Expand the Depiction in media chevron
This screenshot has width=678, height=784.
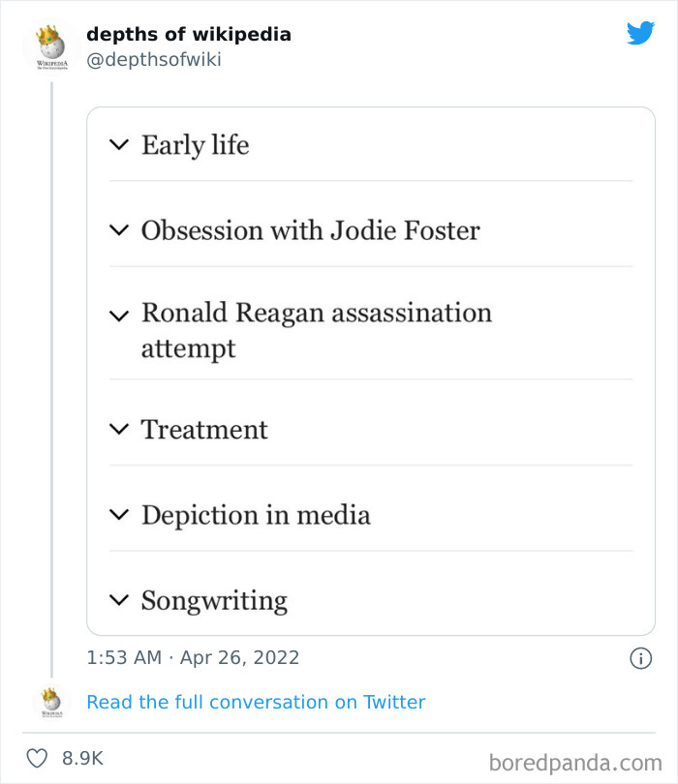tap(119, 515)
